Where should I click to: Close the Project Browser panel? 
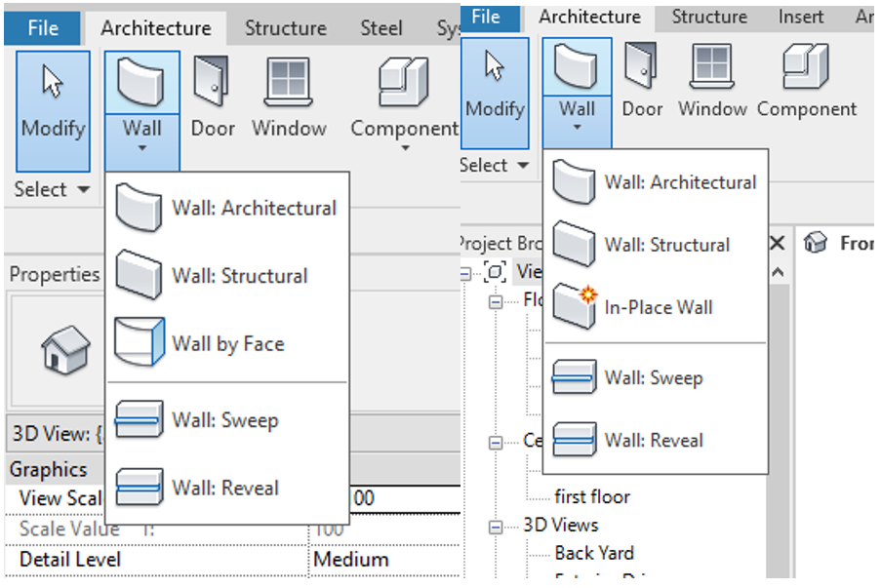point(779,243)
